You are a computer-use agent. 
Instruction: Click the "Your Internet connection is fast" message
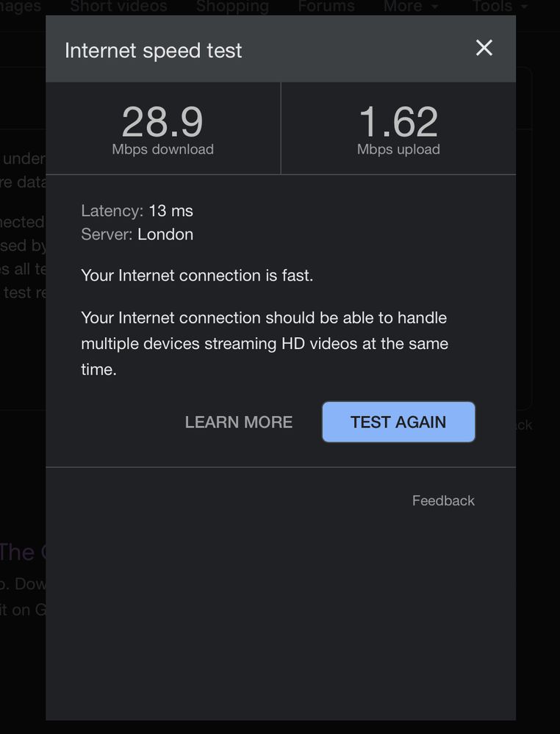click(197, 276)
